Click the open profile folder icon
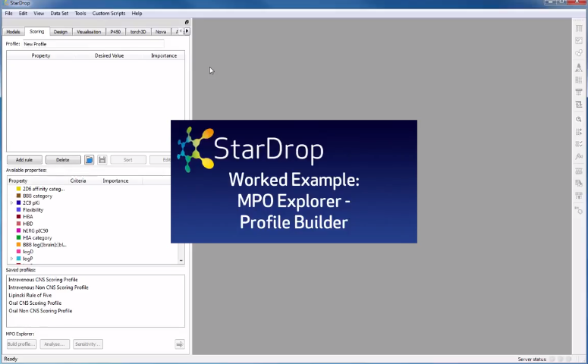The height and width of the screenshot is (364, 588). (89, 160)
